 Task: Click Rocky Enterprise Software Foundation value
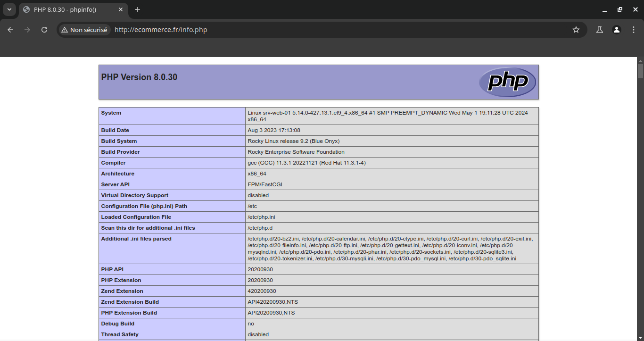[296, 152]
